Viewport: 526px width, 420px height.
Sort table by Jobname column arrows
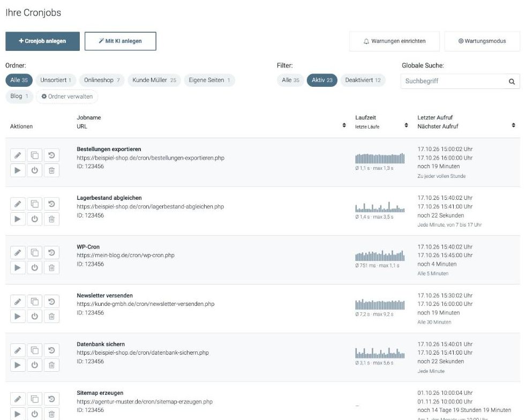(x=344, y=125)
